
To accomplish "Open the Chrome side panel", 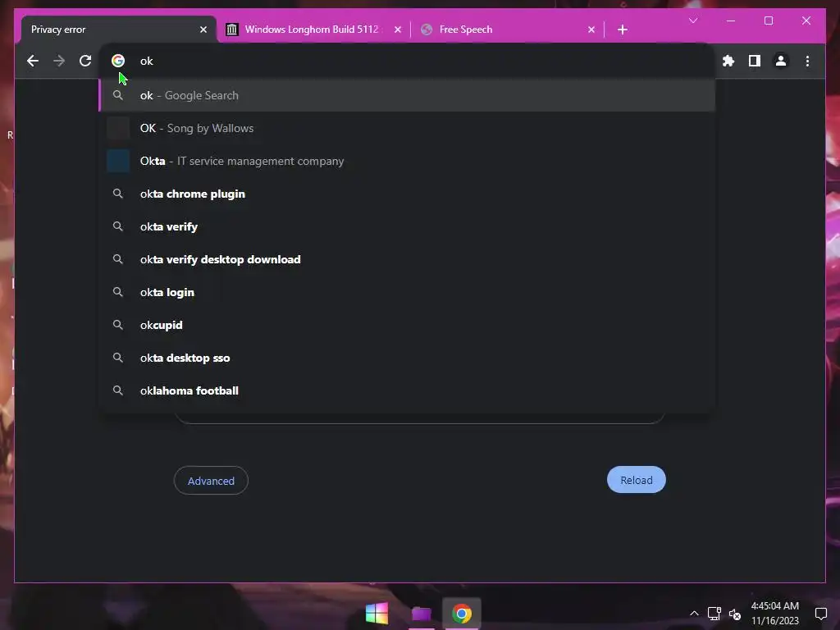I will 755,61.
